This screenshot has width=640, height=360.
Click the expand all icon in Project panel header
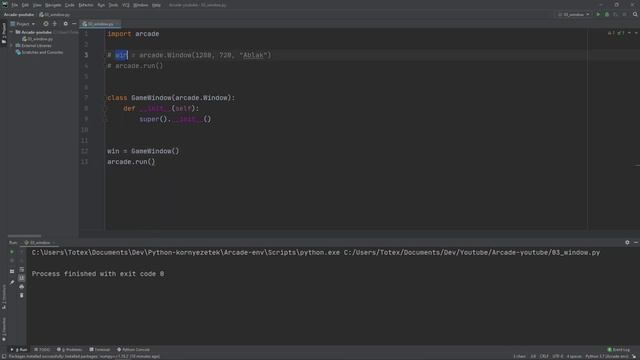point(55,24)
